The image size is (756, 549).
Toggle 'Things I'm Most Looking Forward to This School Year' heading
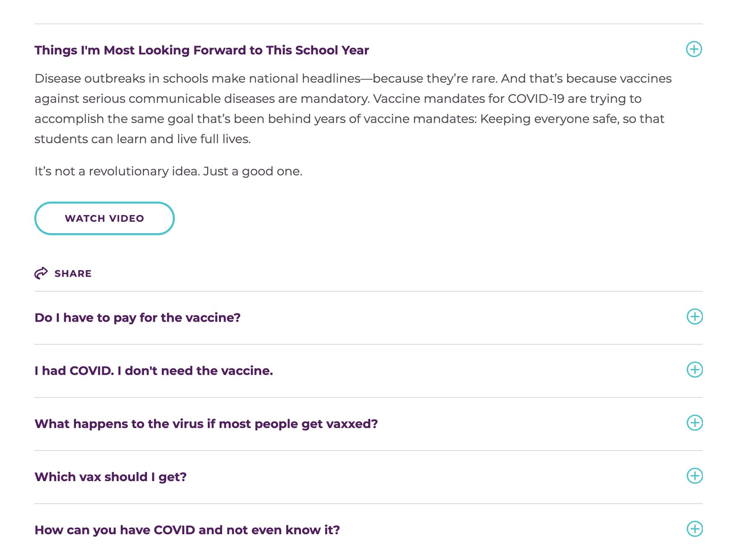pos(202,50)
